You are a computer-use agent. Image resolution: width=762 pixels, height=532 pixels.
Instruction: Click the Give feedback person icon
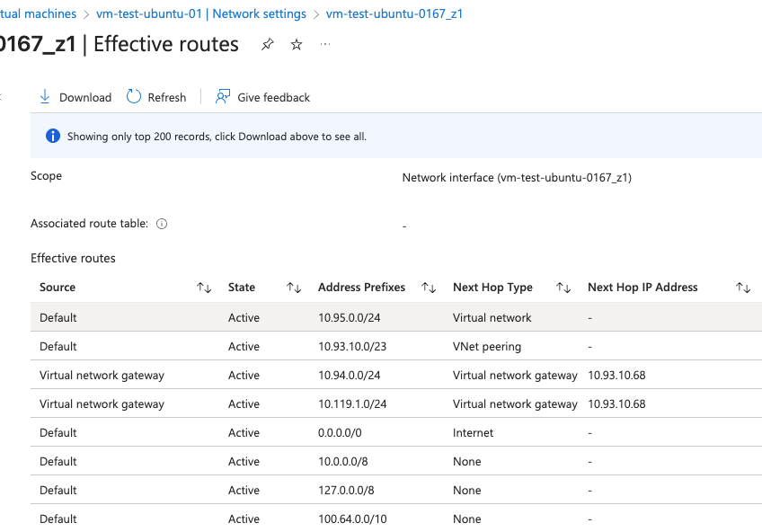[223, 97]
